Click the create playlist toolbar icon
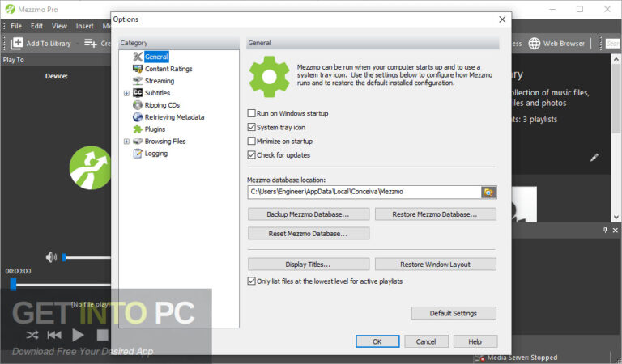622x364 pixels. pos(91,43)
